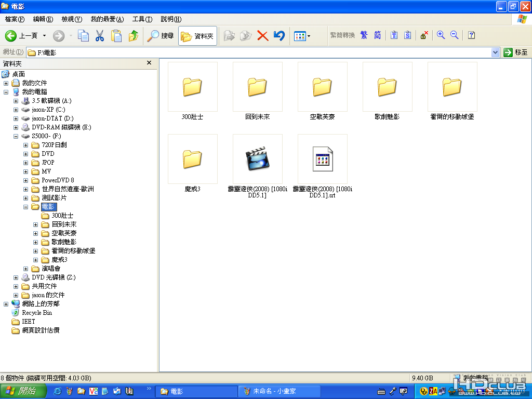The image size is (532, 399).
Task: Click the zoom out magnifier icon
Action: coord(454,35)
